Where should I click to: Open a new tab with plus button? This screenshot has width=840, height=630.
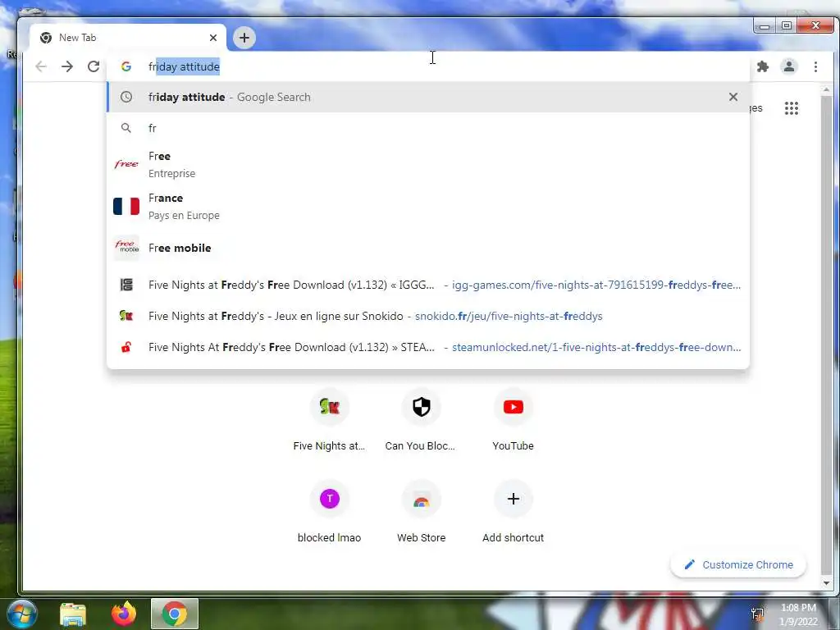pos(244,38)
